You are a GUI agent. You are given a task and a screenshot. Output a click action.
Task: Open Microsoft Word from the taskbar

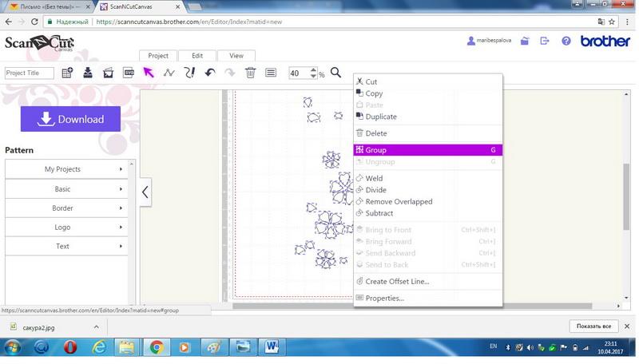point(271,347)
